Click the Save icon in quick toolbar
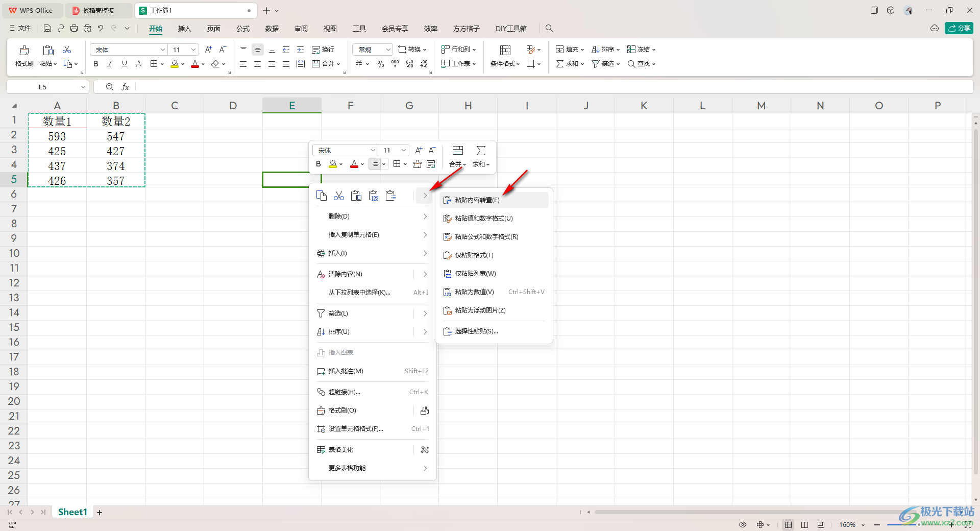The width and height of the screenshot is (980, 531). click(47, 29)
